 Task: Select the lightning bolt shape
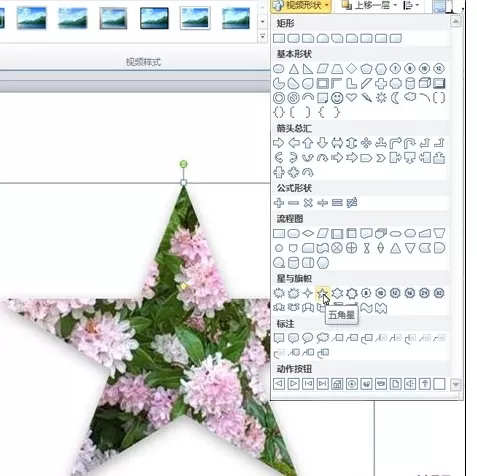tap(366, 98)
